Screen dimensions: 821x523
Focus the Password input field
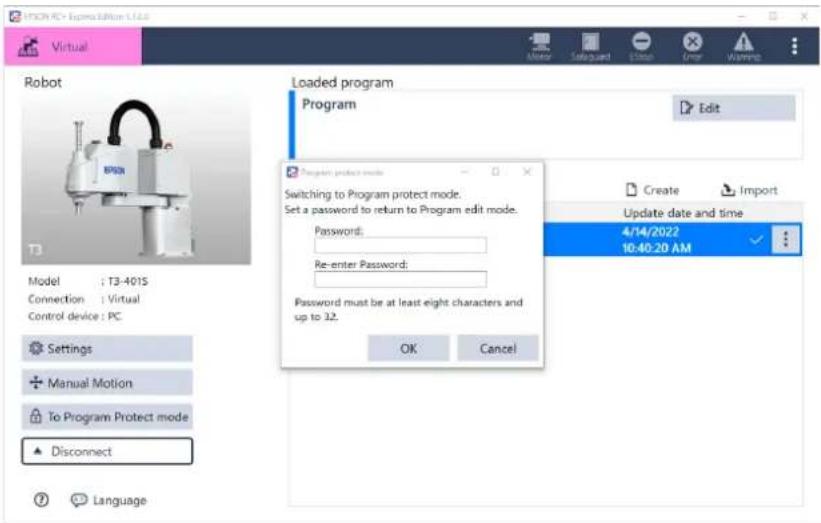pyautogui.click(x=400, y=245)
